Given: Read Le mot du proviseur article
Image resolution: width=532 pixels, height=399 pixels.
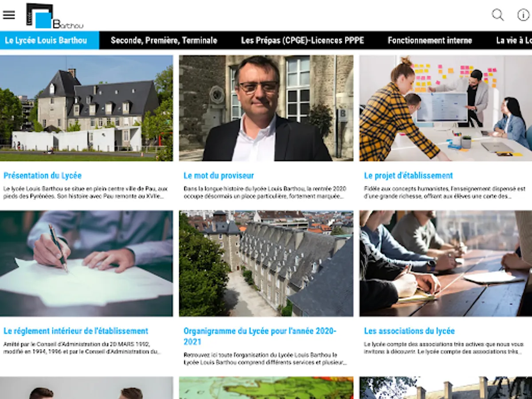Looking at the screenshot, I should (219, 176).
